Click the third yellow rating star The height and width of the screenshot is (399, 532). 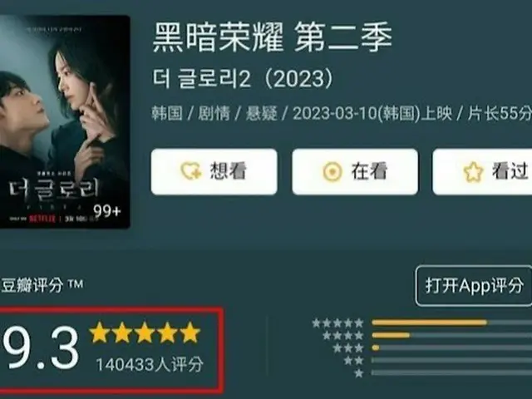coord(145,332)
